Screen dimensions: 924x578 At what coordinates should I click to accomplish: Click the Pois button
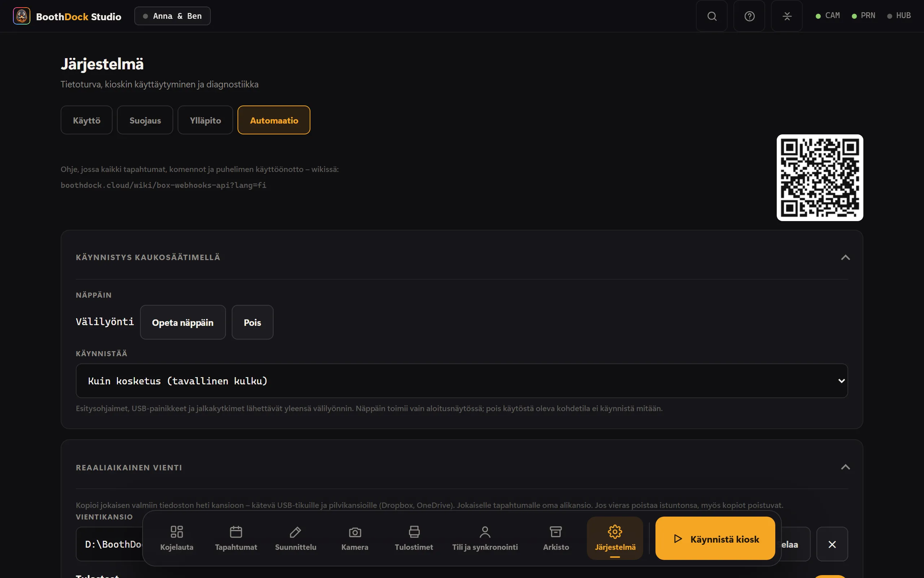pos(252,322)
